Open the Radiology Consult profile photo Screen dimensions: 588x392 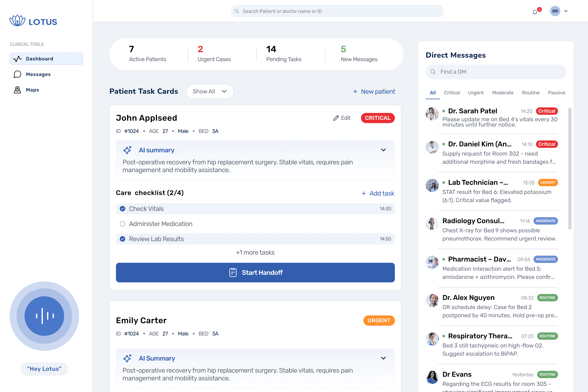coord(432,224)
